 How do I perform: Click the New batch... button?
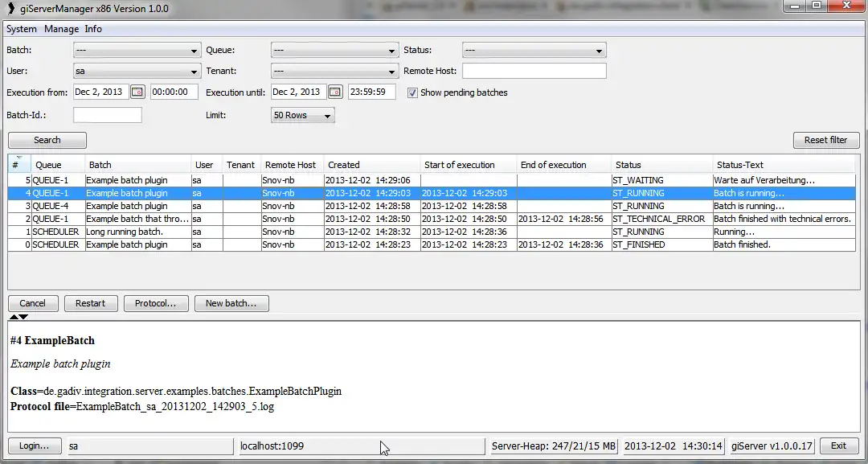click(231, 303)
